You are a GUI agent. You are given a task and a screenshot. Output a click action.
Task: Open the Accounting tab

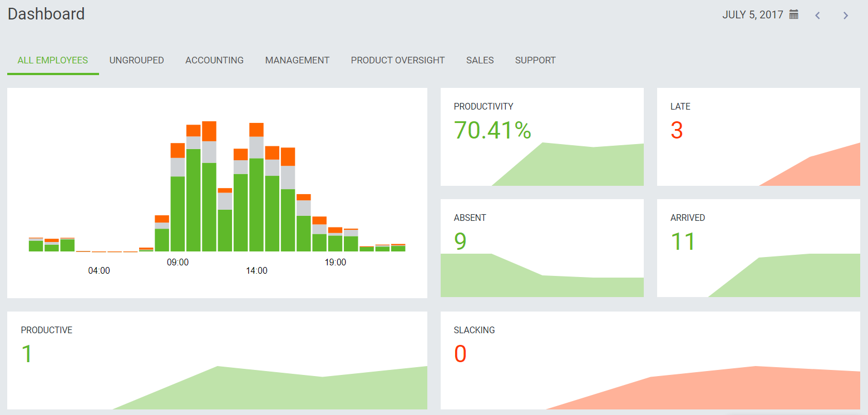click(214, 60)
